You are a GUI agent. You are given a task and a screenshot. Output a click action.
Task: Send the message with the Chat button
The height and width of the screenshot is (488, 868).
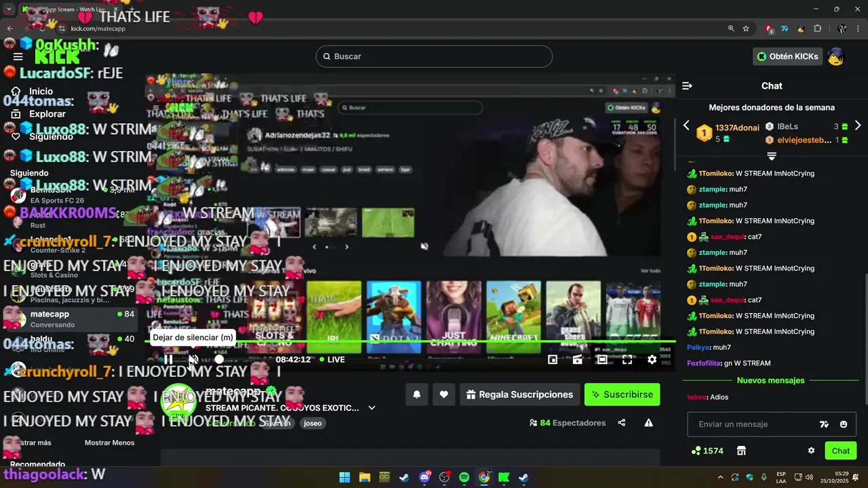pyautogui.click(x=841, y=451)
